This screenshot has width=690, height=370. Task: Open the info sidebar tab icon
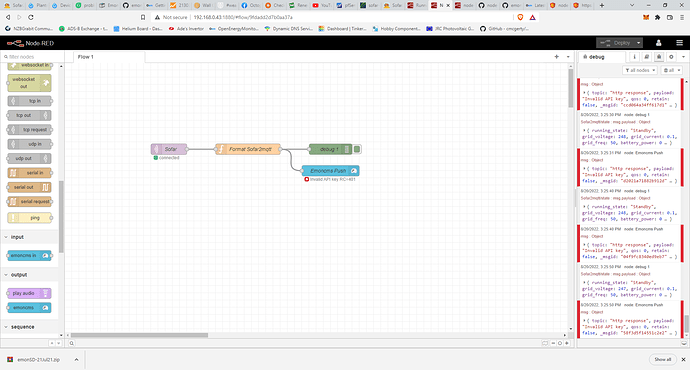(x=635, y=57)
